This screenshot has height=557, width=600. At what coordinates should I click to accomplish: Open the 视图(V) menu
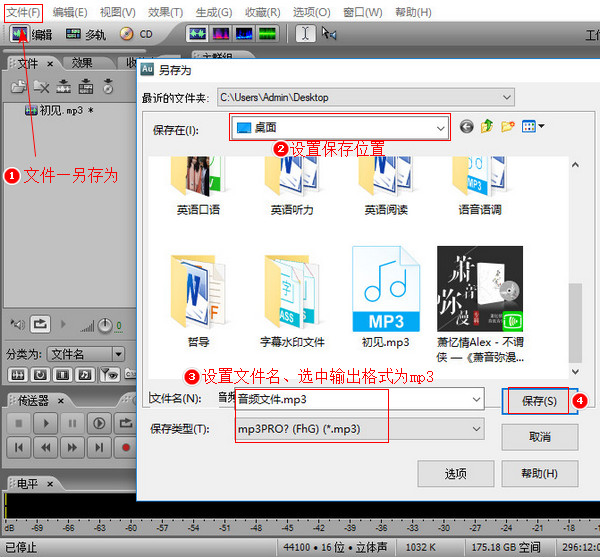tap(117, 12)
